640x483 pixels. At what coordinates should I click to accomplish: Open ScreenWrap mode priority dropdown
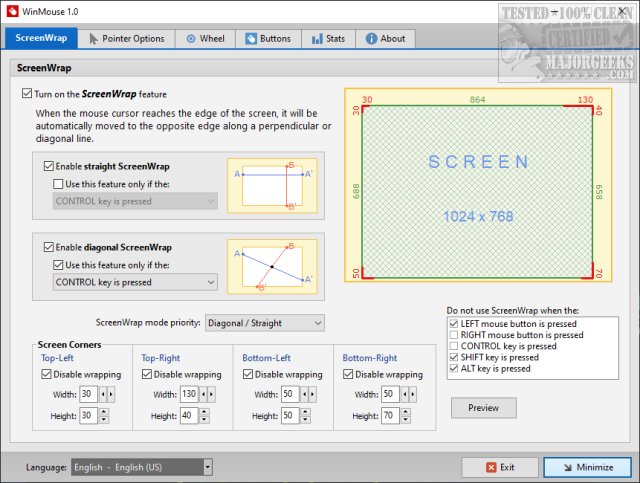(x=265, y=323)
